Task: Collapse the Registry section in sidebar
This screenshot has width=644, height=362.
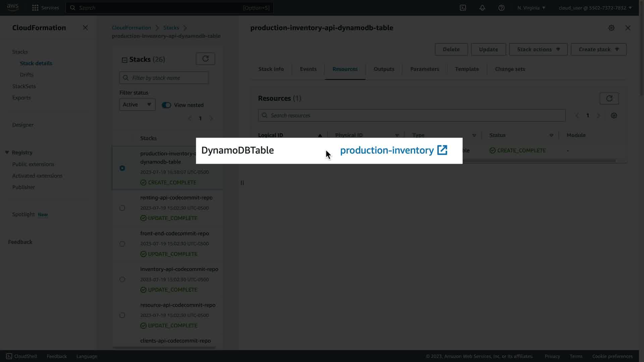Action: [x=7, y=153]
